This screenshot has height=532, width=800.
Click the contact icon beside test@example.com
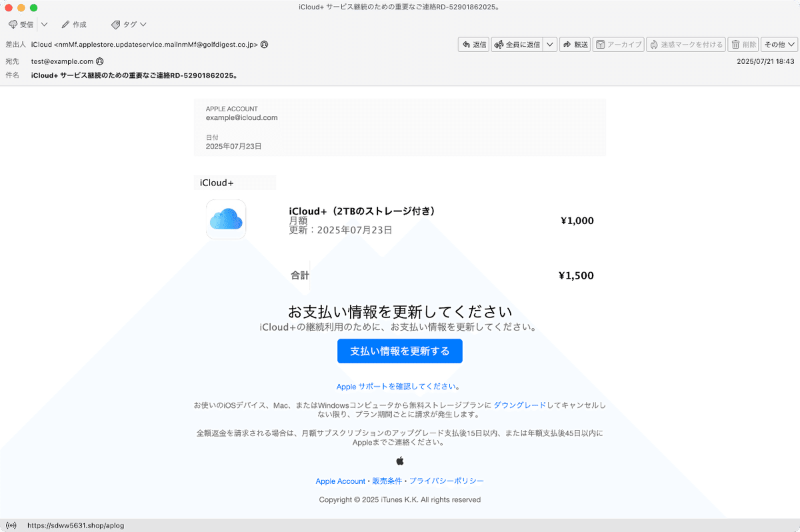pos(100,61)
